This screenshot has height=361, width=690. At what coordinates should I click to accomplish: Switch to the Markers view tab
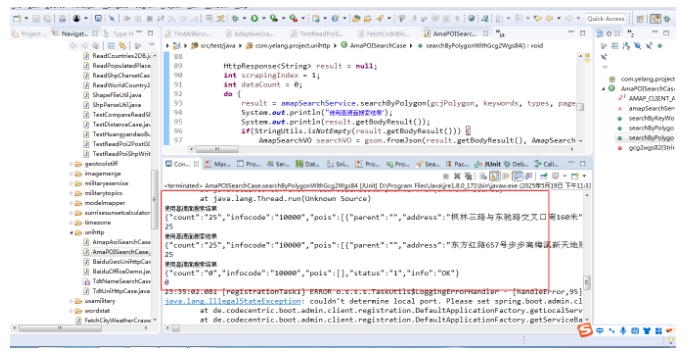coord(217,164)
